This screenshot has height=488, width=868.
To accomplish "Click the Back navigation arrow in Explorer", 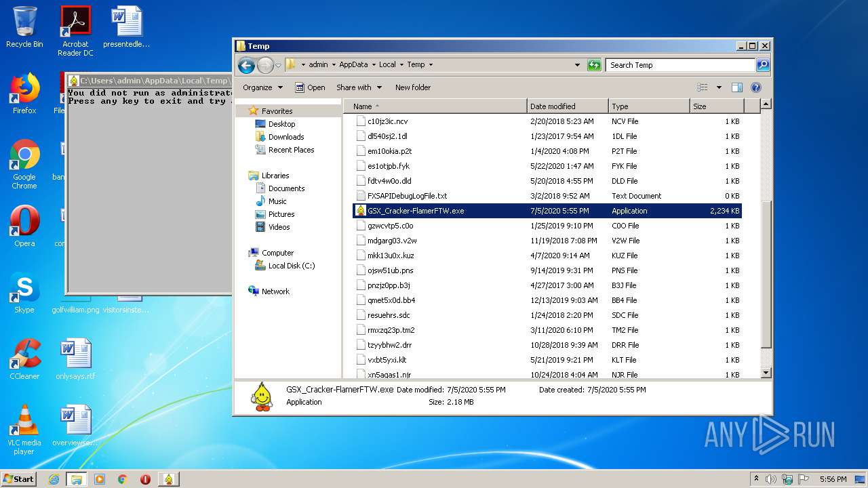I will tap(246, 65).
